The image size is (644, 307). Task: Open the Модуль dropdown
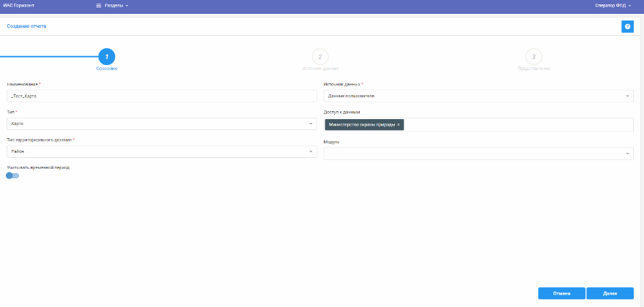[x=479, y=153]
